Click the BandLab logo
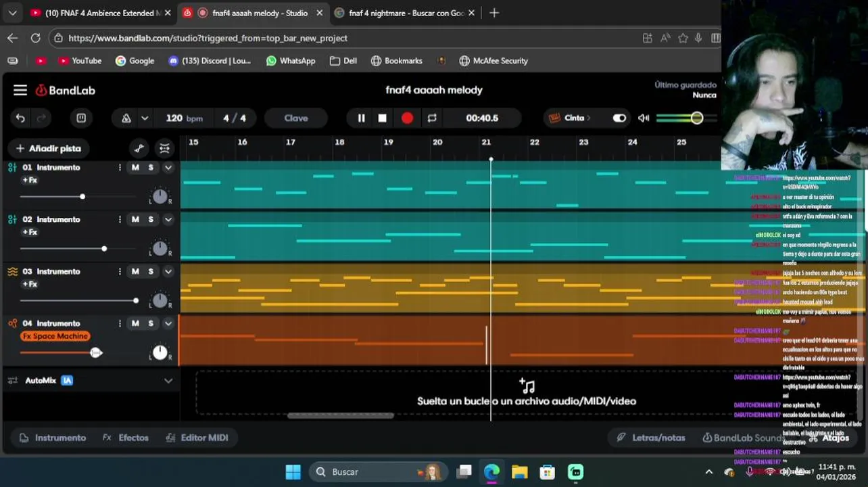Image resolution: width=868 pixels, height=487 pixels. (x=66, y=90)
